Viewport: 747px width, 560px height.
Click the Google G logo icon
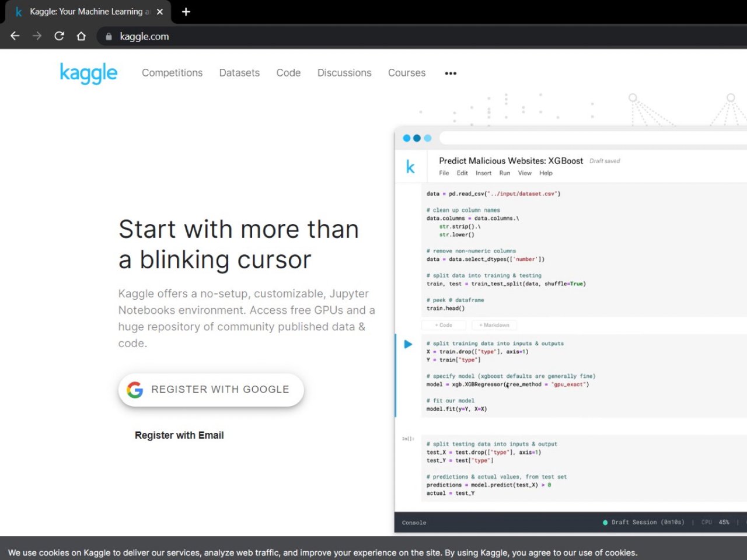135,390
